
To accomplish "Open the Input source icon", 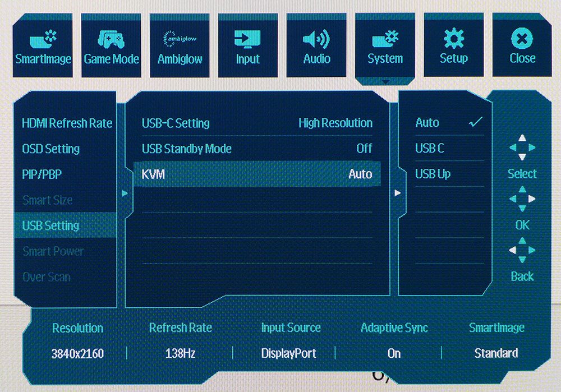I will 247,39.
